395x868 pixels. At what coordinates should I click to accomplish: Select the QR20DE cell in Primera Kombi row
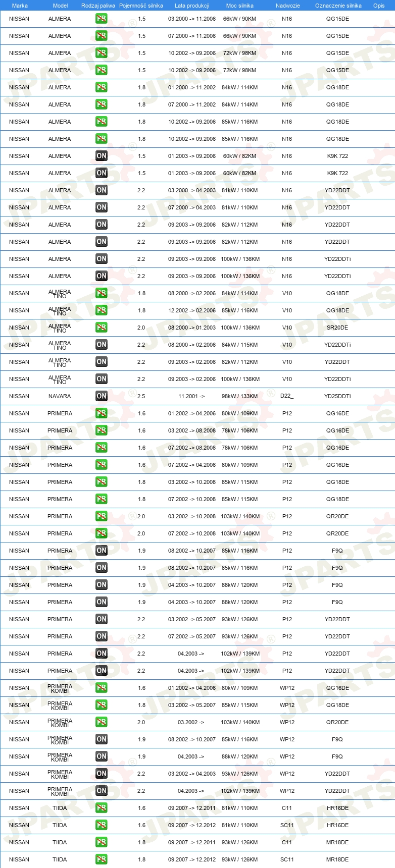click(337, 722)
